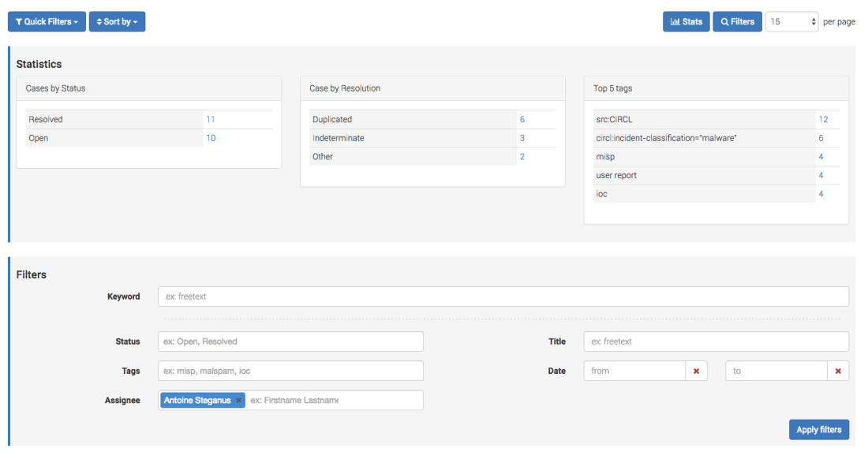Clear the 'to' date with red X
Screen dimensions: 868x459
[837, 371]
